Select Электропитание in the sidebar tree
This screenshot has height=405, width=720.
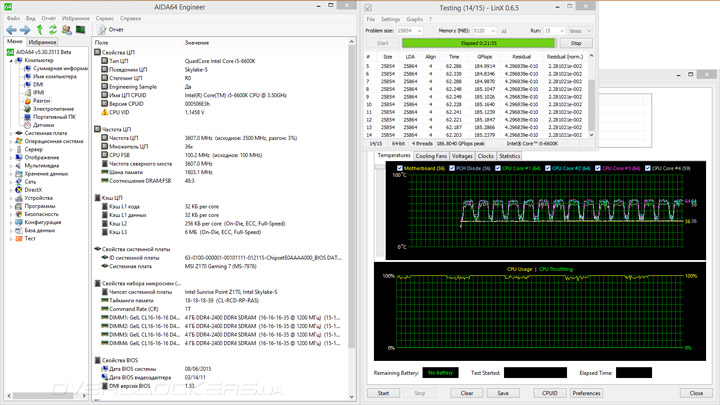point(54,108)
